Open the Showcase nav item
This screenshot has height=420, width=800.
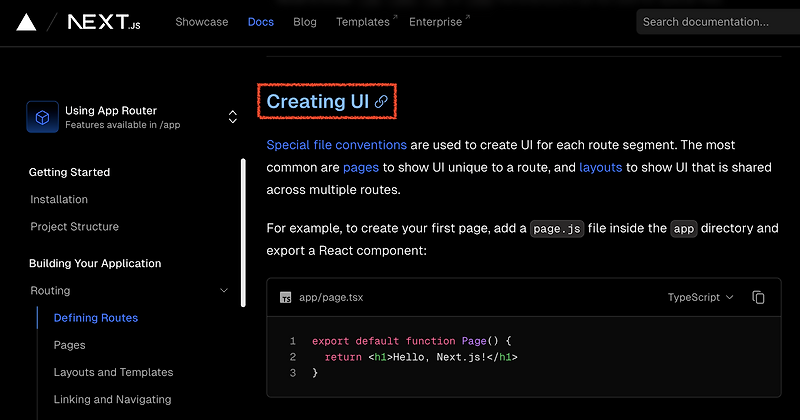point(202,22)
